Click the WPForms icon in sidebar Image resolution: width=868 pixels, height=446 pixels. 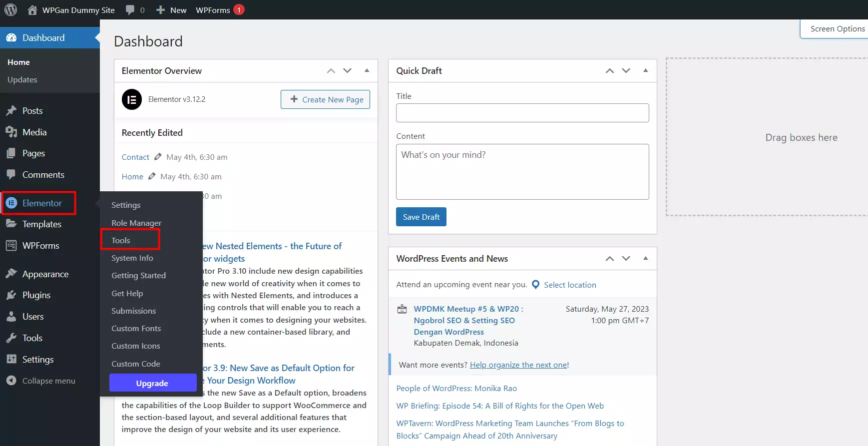(x=11, y=246)
